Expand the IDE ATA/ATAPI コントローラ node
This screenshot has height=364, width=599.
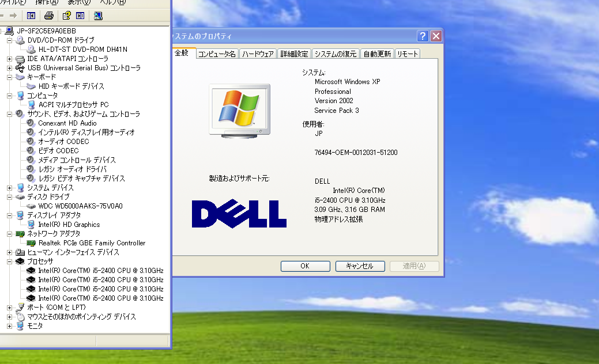click(x=9, y=59)
